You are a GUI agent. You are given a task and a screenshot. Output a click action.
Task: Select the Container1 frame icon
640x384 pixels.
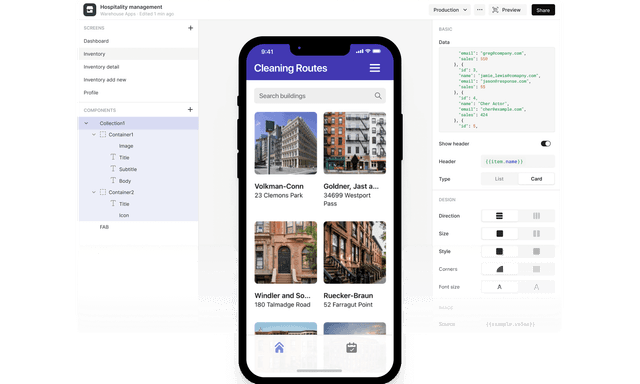[x=103, y=134]
